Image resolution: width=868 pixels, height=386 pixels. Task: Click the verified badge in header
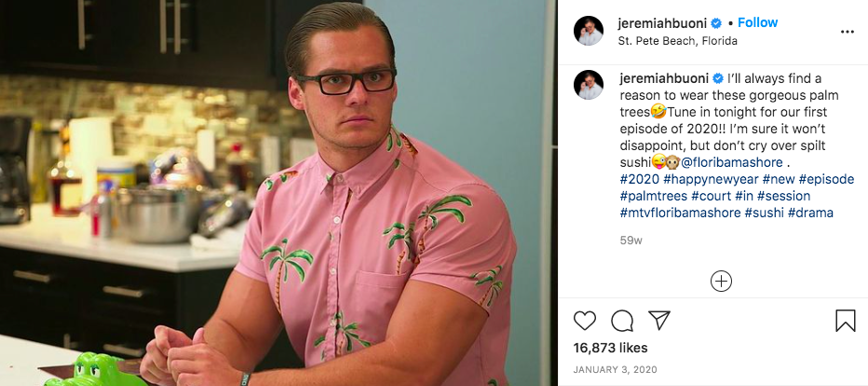pos(716,23)
